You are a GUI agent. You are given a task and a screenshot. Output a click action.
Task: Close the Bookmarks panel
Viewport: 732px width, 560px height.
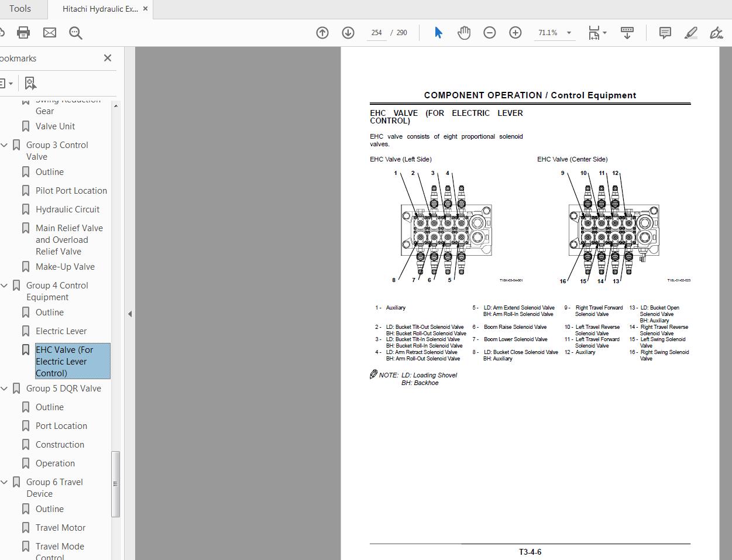point(108,58)
